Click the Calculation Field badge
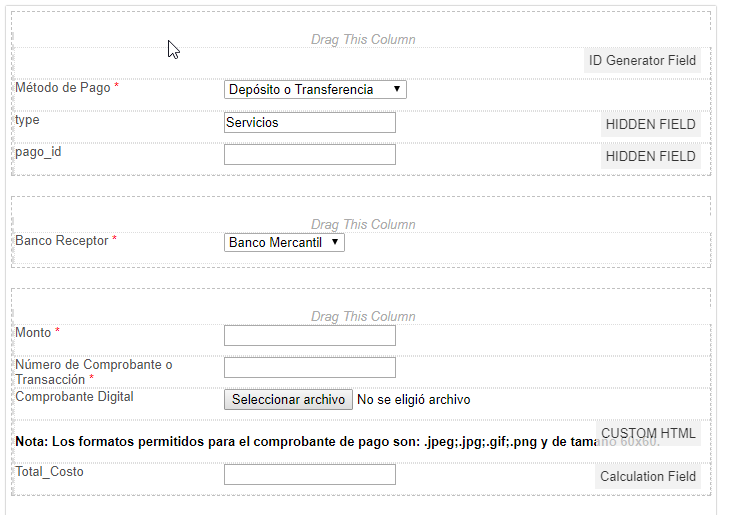Viewport: 735px width, 515px height. pyautogui.click(x=647, y=477)
